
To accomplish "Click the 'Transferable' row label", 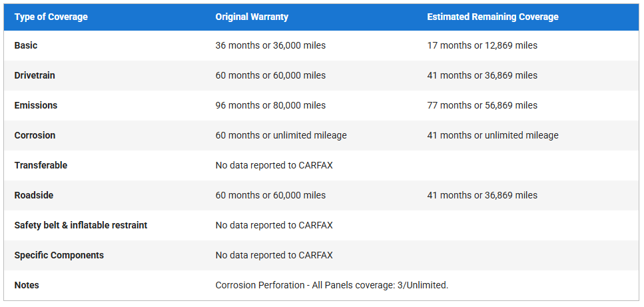I will pyautogui.click(x=41, y=165).
